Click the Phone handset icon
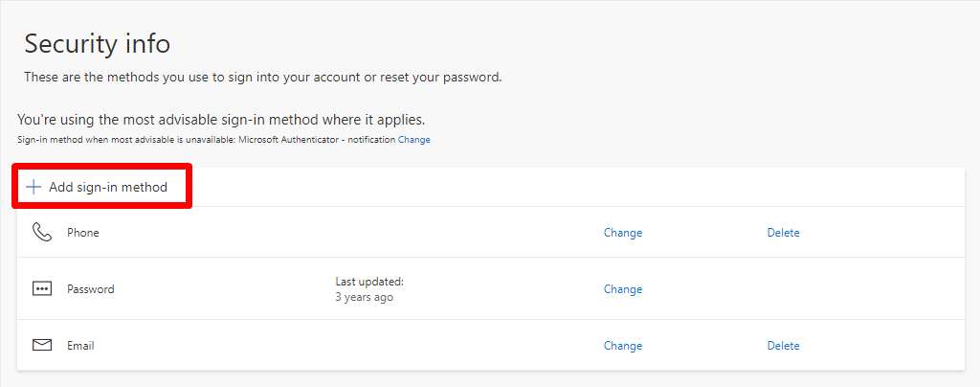Screen dimensions: 980x387 coord(42,233)
